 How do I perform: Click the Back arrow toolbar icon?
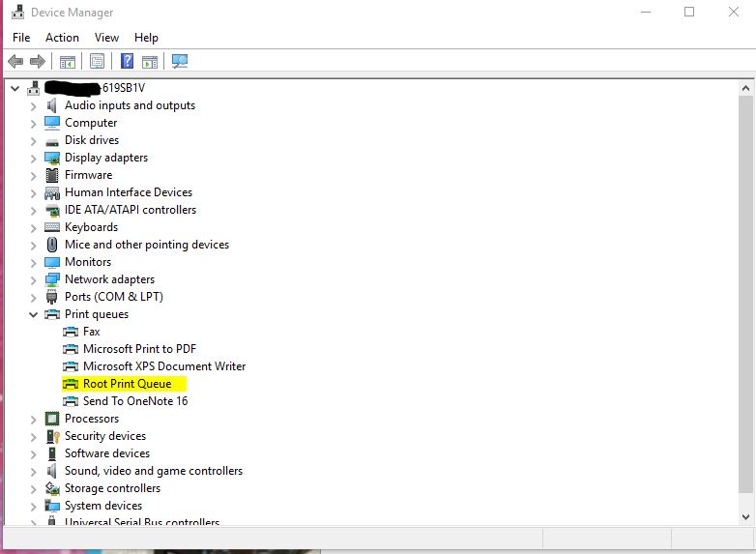(15, 61)
